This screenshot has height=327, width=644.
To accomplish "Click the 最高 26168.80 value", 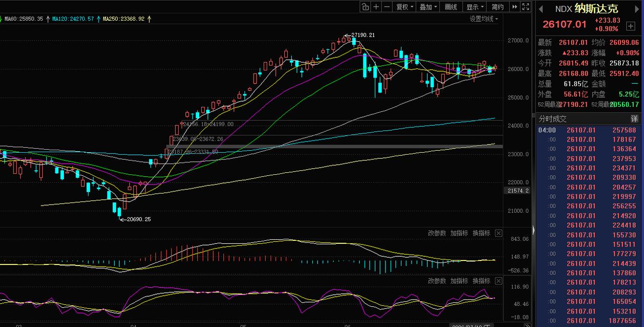I will coord(573,74).
